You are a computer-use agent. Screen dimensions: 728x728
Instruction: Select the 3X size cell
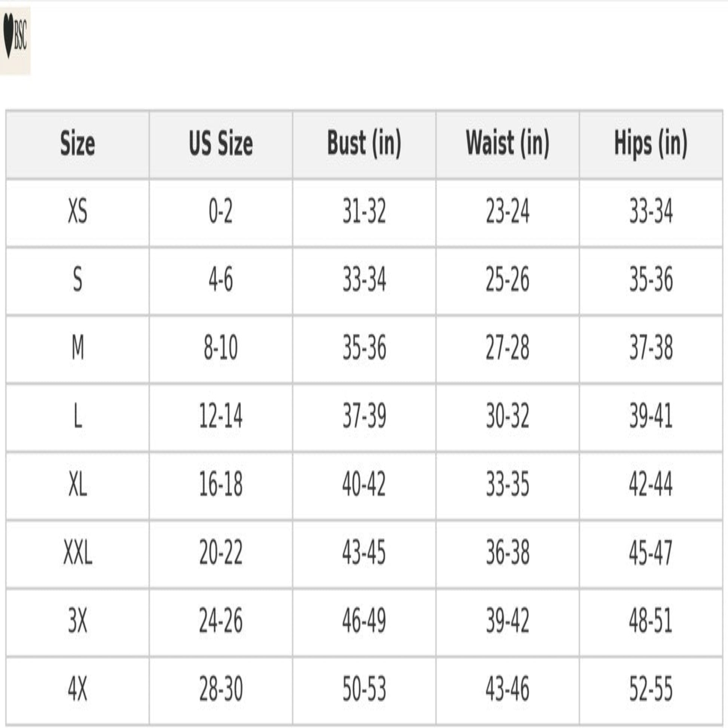[77, 621]
